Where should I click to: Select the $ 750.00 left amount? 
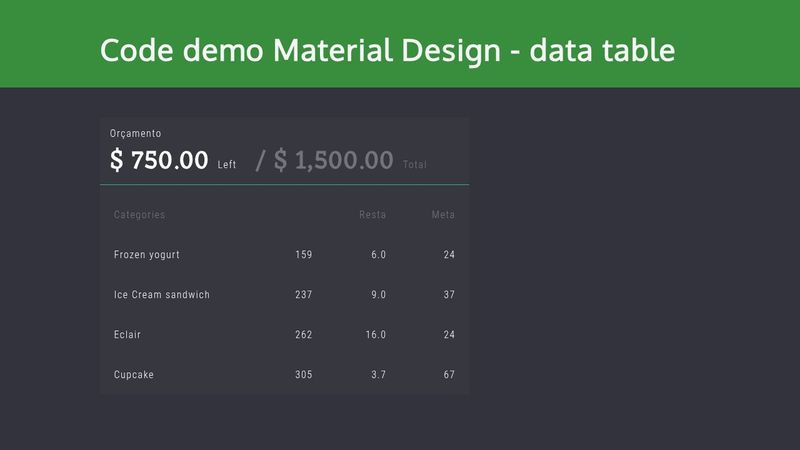(x=159, y=160)
